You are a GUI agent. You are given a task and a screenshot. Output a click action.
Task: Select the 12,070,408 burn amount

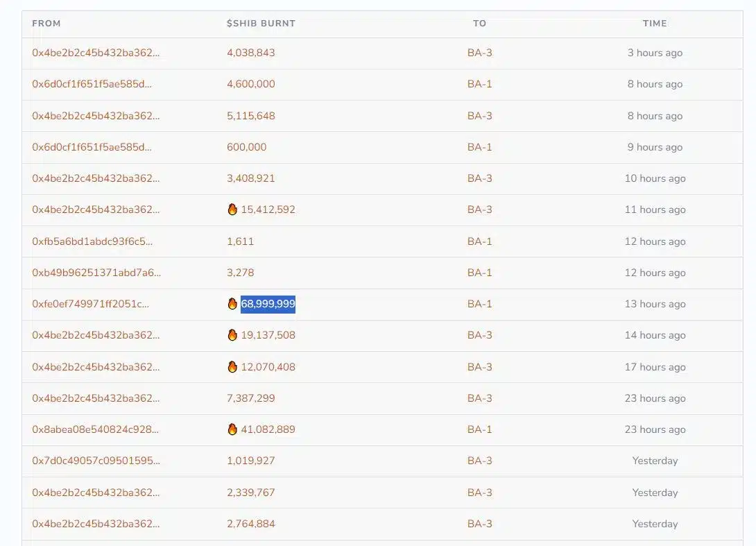[x=268, y=367]
